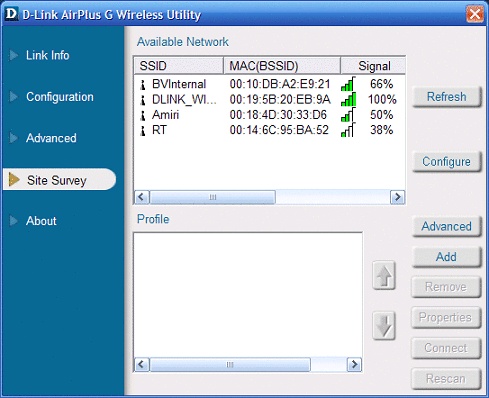489x398 pixels.
Task: Click the 50% signal value
Action: click(382, 115)
